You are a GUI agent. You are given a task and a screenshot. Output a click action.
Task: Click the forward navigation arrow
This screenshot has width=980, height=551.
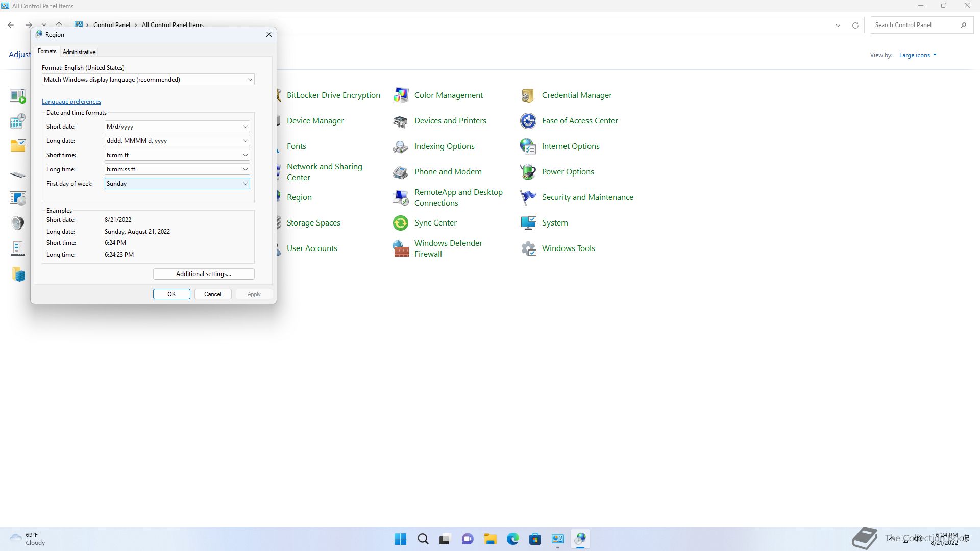pos(29,25)
